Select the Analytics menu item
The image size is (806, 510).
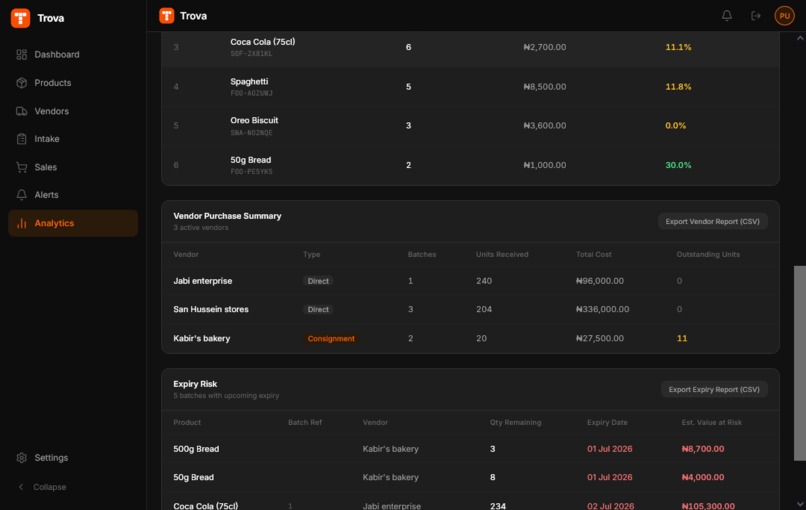point(73,223)
